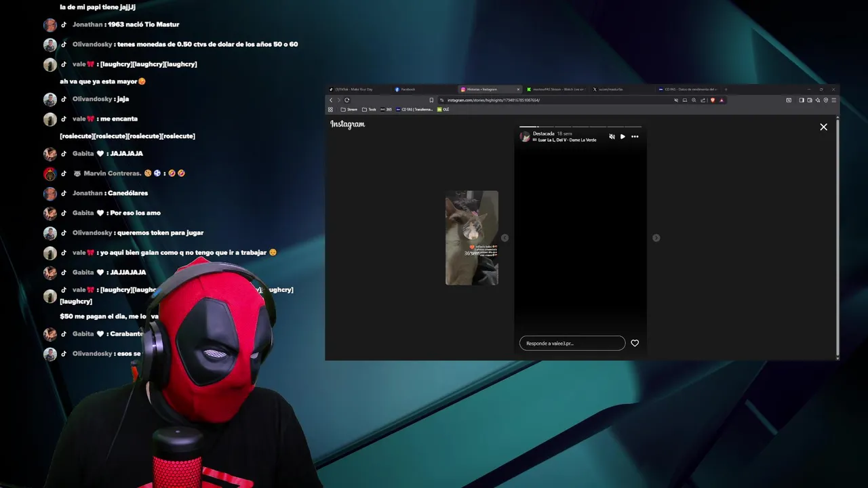Click the browser Forward arrow
Image resolution: width=868 pixels, height=488 pixels.
[339, 100]
